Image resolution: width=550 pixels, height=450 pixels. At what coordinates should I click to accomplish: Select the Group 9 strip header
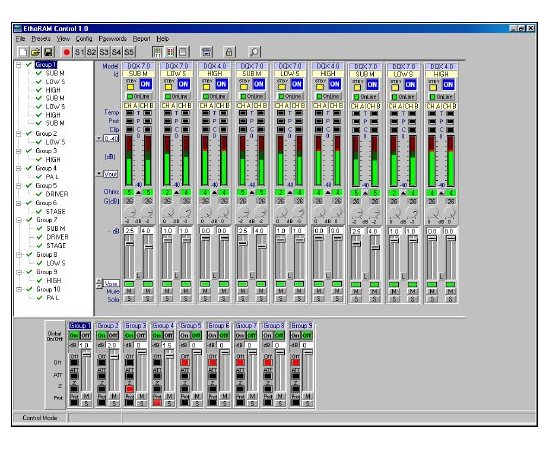click(x=302, y=325)
